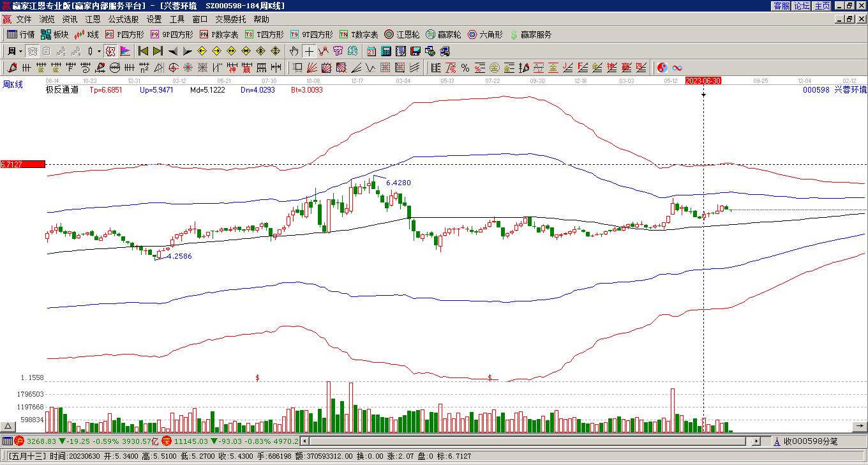
Task: Open the 9P四方形 tool
Action: (x=172, y=34)
